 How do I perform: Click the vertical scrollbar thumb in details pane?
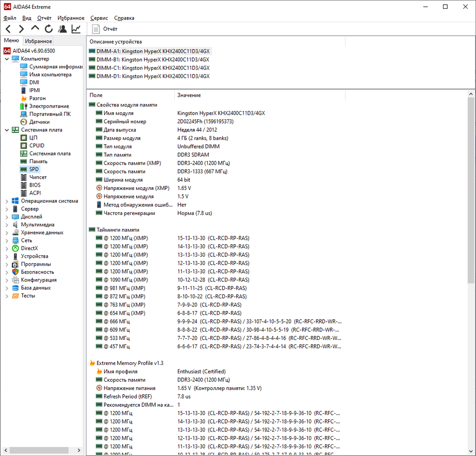471,190
